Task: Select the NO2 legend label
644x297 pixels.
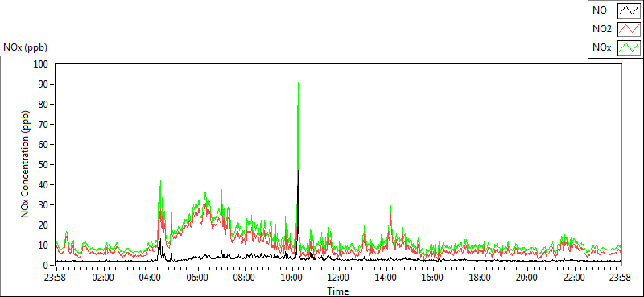Action: tap(602, 29)
